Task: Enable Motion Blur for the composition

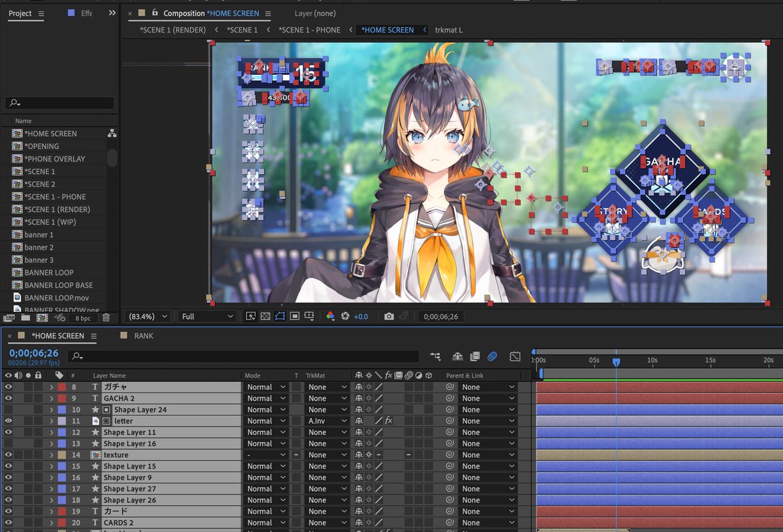Action: point(492,356)
